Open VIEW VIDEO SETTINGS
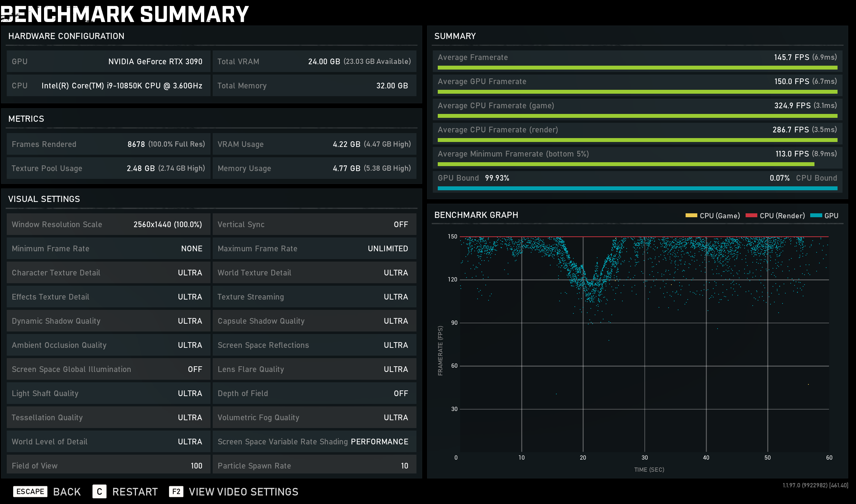This screenshot has height=504, width=856. 243,492
